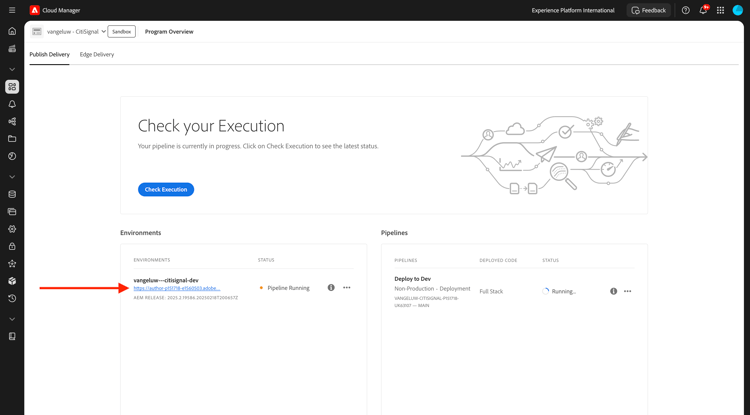The width and height of the screenshot is (750, 415).
Task: Open the folder icon in the sidebar
Action: [x=12, y=139]
